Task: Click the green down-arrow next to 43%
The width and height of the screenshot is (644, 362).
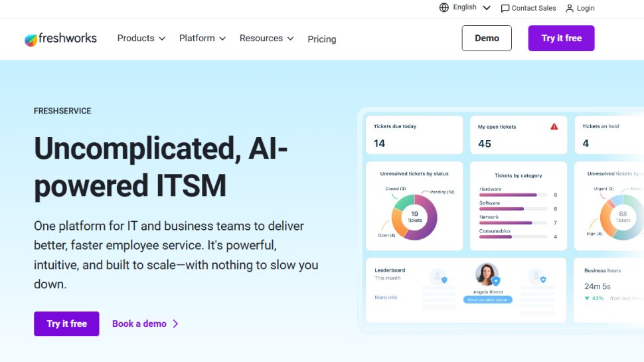Action: pyautogui.click(x=587, y=298)
